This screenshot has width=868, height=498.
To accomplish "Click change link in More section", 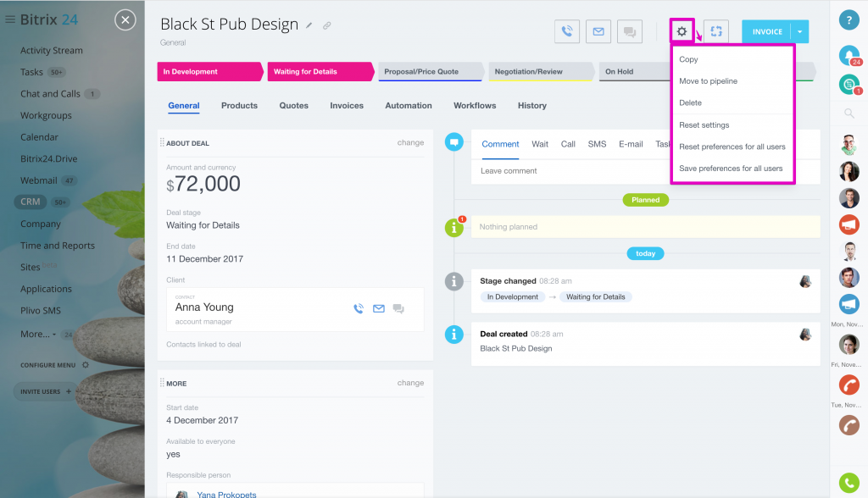I will pyautogui.click(x=410, y=382).
